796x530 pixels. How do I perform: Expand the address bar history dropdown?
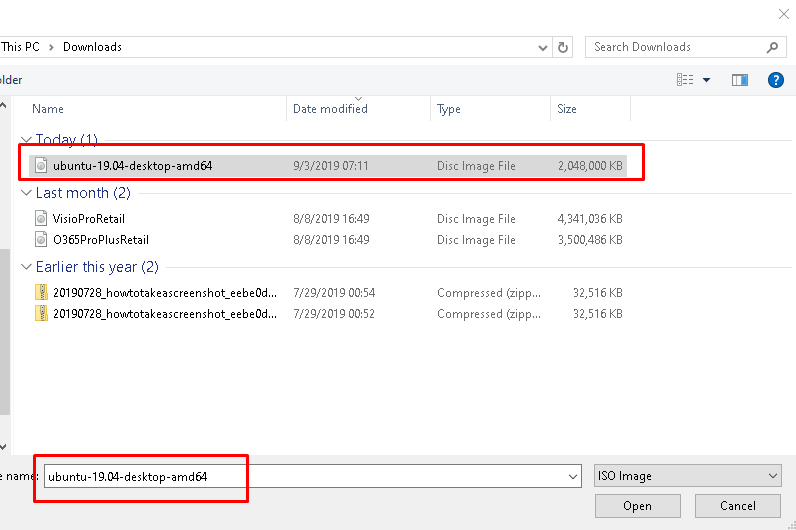543,48
